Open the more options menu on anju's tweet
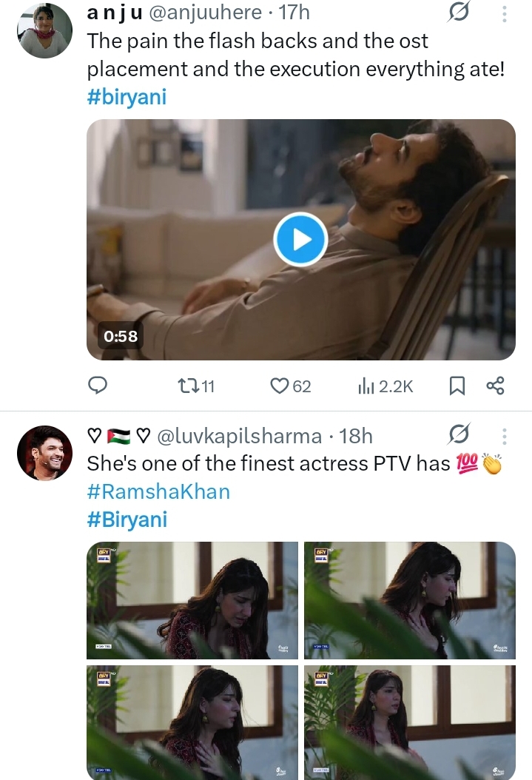The width and height of the screenshot is (532, 780). [x=505, y=14]
